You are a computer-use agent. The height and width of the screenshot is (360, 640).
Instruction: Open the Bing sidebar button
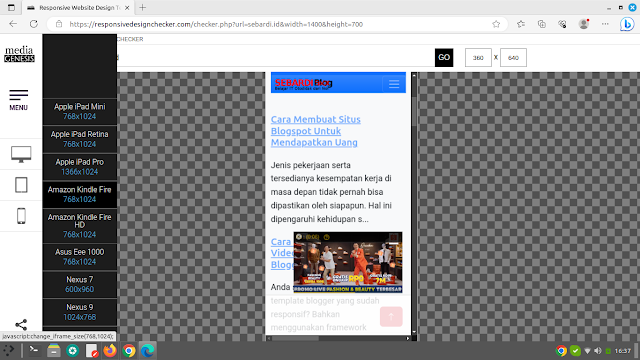[x=627, y=24]
